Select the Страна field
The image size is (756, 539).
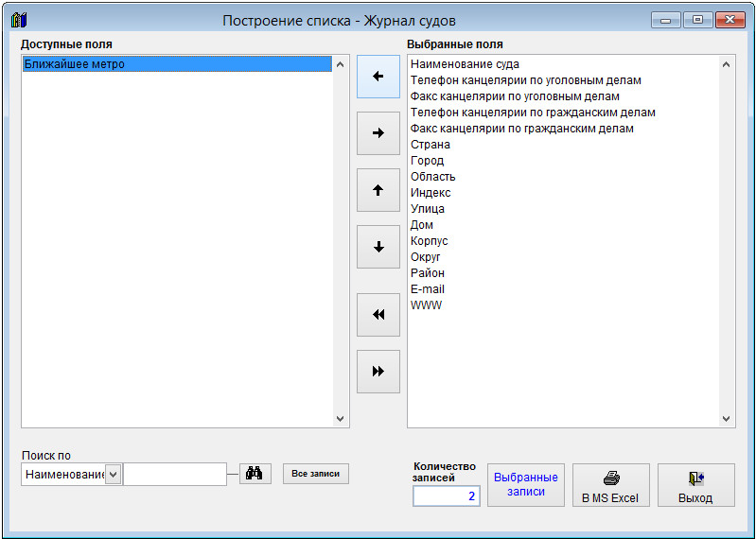click(431, 145)
